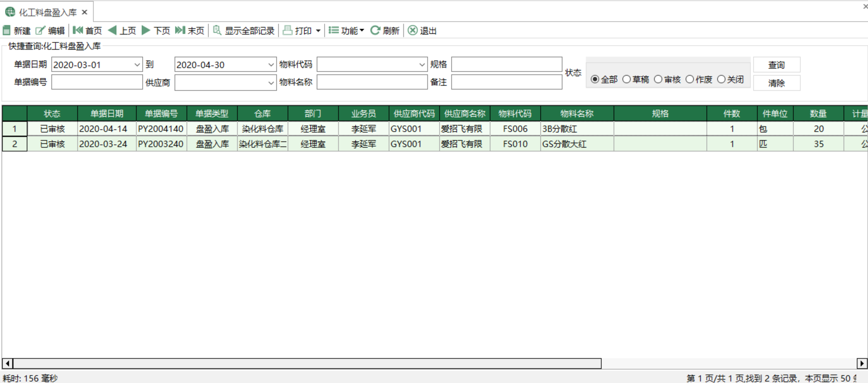Click cell PY2004140

tap(161, 129)
